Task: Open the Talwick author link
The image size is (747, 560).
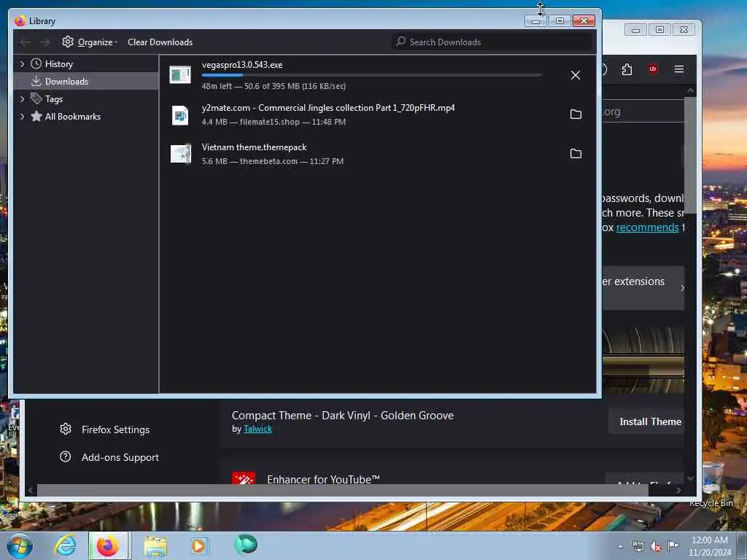Action: (258, 429)
